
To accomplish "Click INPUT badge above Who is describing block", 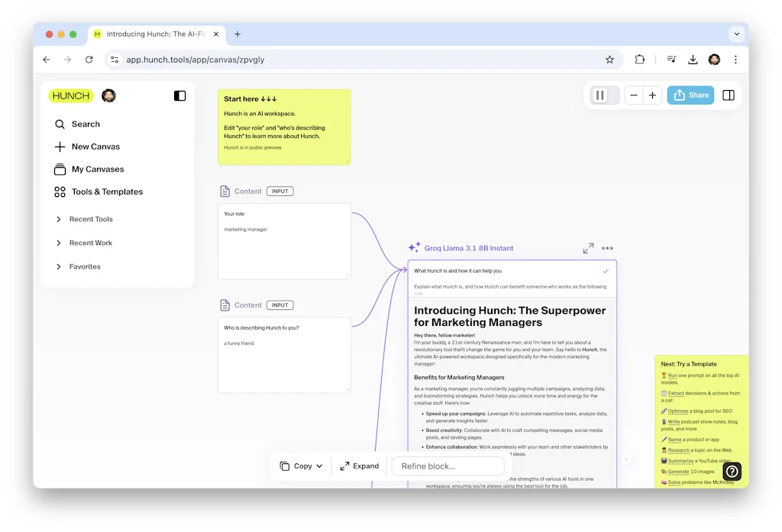I will [x=280, y=305].
